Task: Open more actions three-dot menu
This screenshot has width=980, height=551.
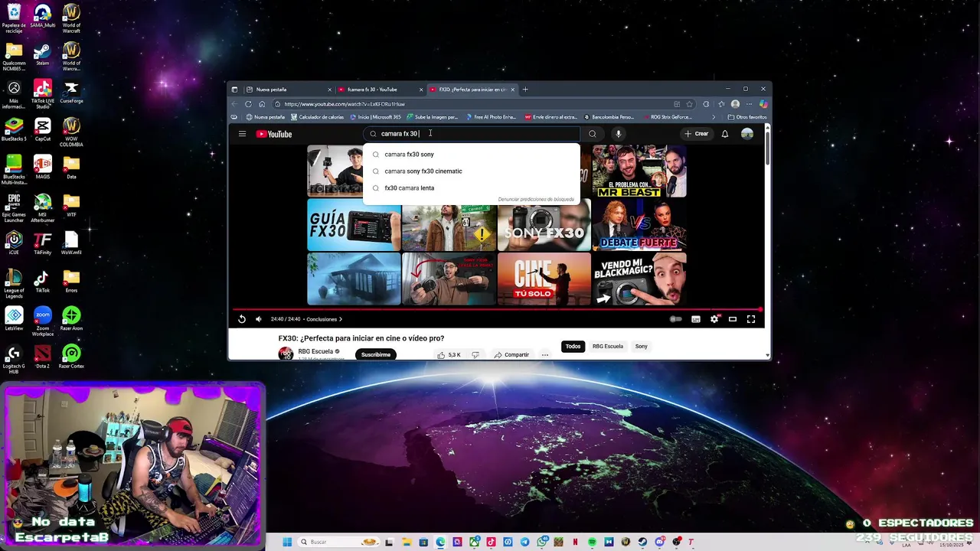Action: (545, 355)
